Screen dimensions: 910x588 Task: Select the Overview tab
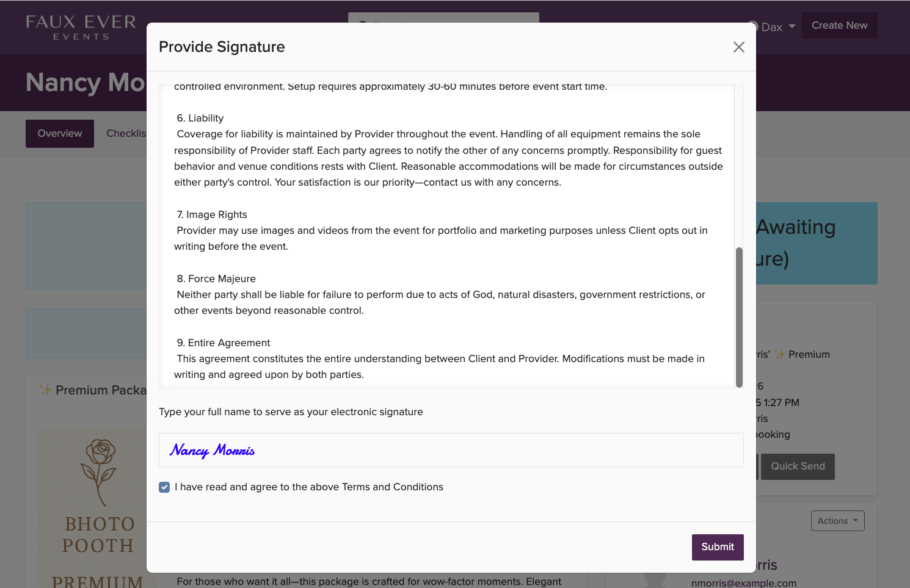59,133
